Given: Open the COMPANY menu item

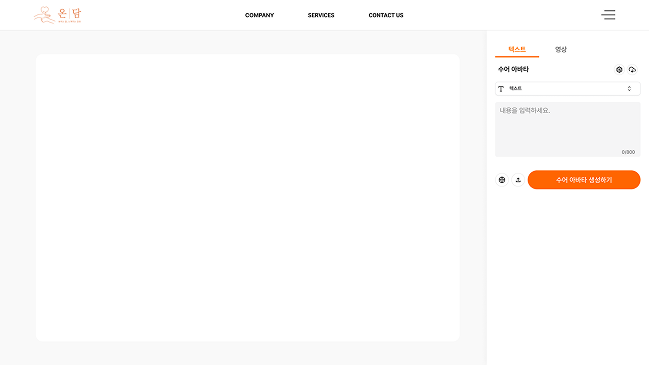Looking at the screenshot, I should pos(260,15).
